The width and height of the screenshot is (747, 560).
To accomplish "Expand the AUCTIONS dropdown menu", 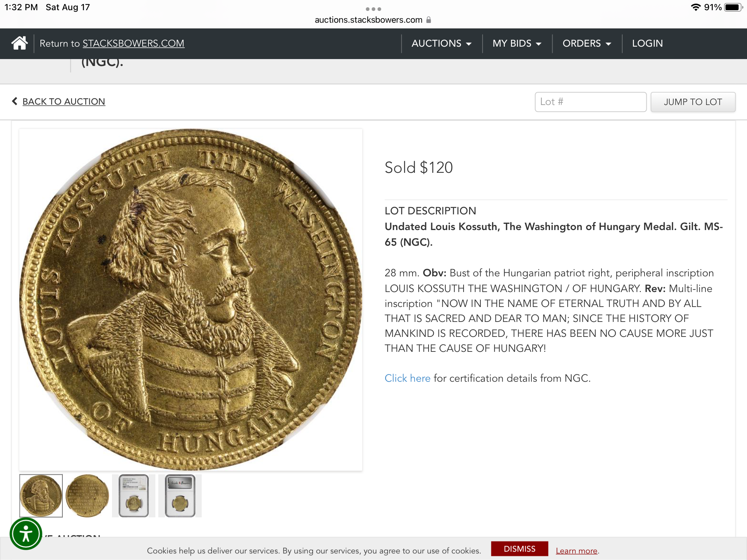I will coord(441,43).
